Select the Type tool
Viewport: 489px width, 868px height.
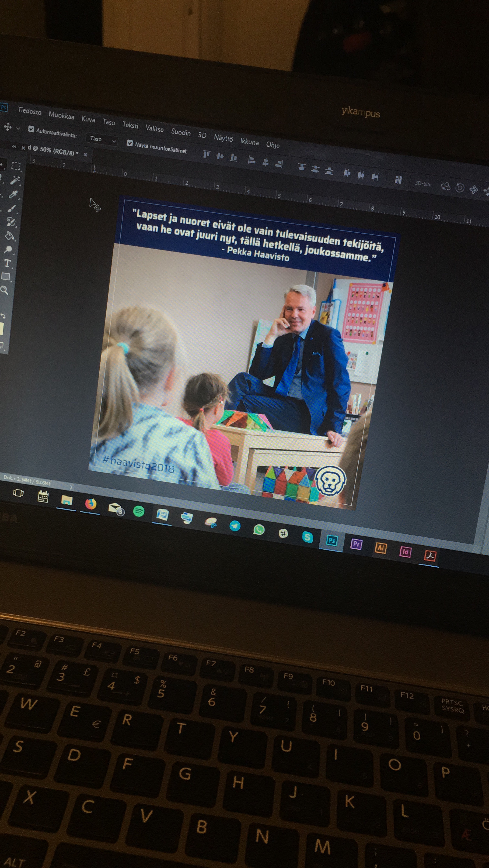7,263
